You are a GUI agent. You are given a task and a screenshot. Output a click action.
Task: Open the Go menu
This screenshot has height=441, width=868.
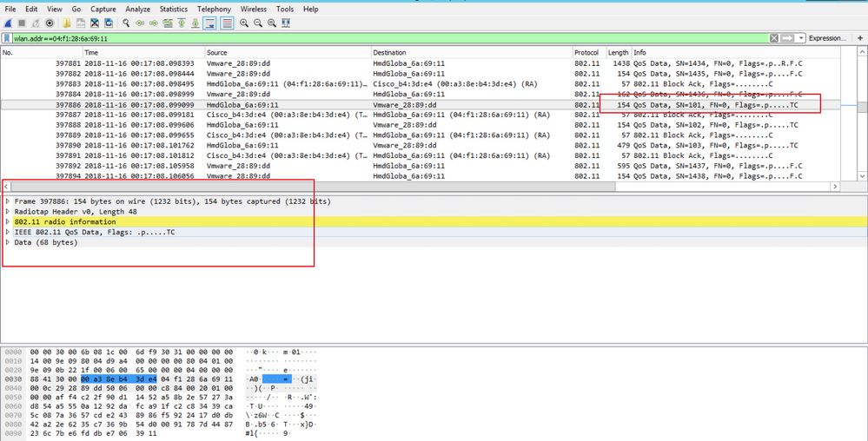76,9
